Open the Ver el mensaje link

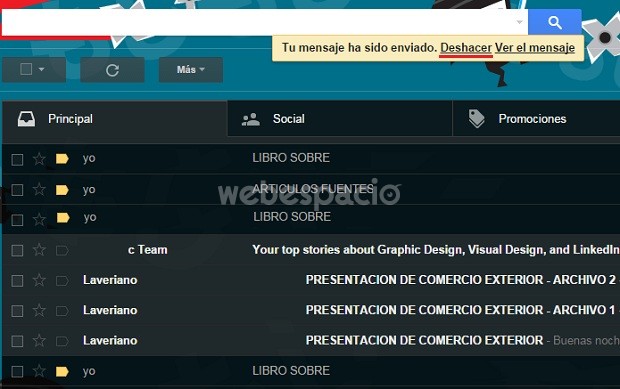pos(535,48)
